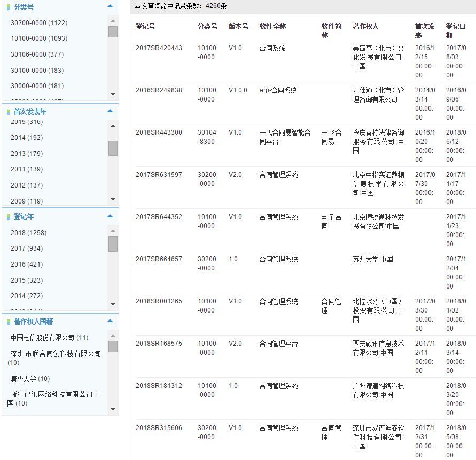Select software name 一飞合同易智能合同平台
476x460 pixels.
(x=285, y=137)
